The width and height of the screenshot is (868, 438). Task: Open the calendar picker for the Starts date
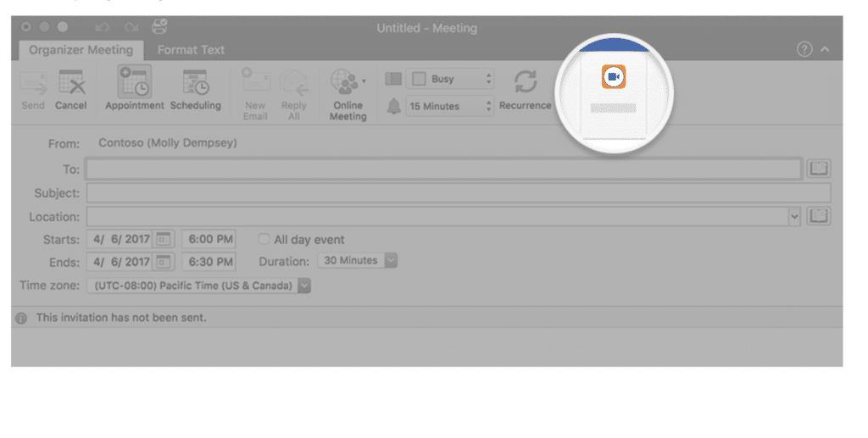(x=164, y=239)
